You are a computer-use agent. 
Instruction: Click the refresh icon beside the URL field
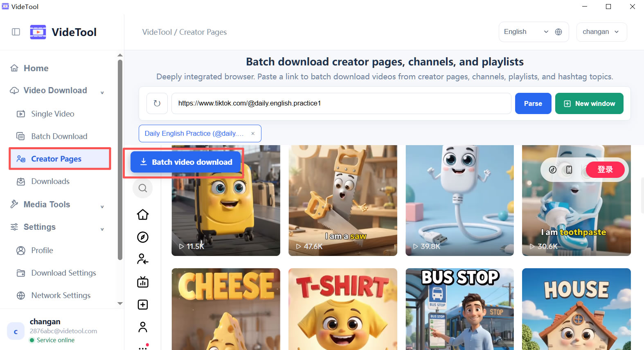click(x=157, y=103)
